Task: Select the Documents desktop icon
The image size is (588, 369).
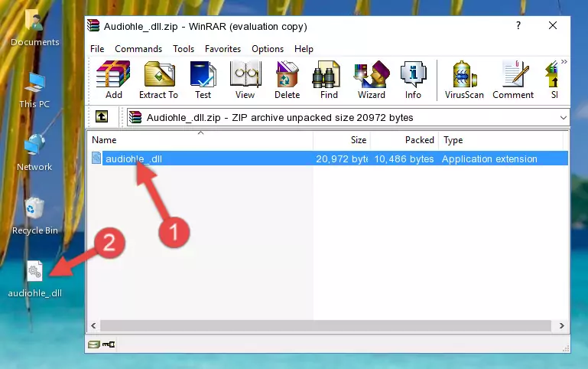Action: click(x=34, y=28)
